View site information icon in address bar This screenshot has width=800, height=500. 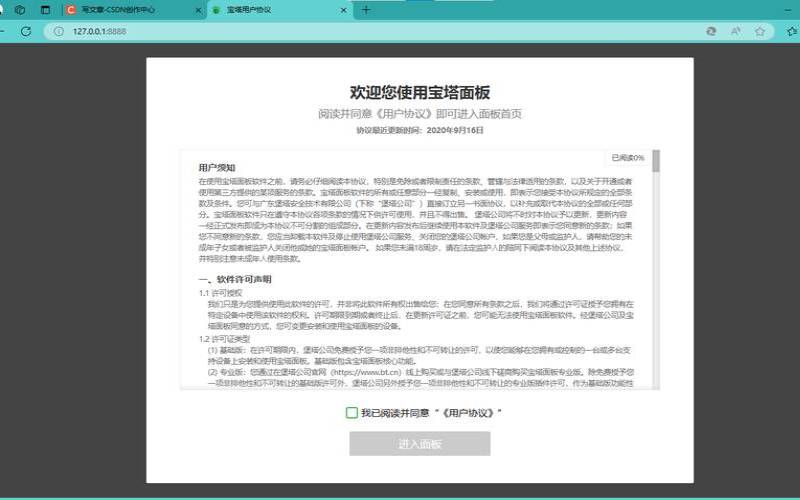[59, 31]
